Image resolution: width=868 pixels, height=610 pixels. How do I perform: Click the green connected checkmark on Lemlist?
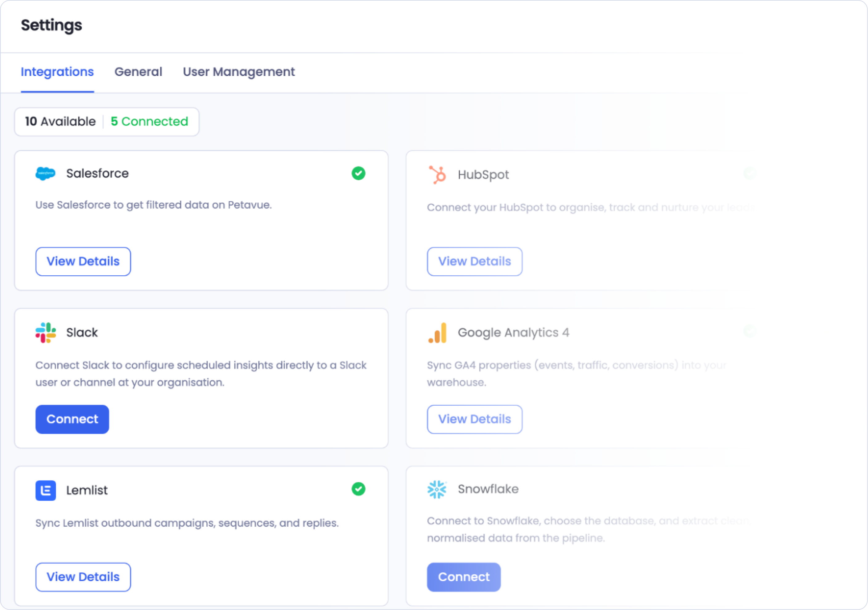pyautogui.click(x=358, y=489)
